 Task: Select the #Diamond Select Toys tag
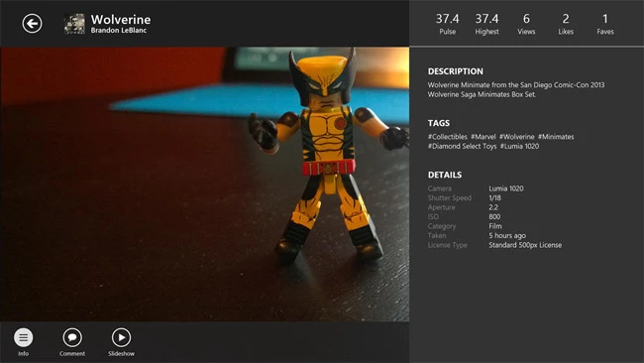462,146
